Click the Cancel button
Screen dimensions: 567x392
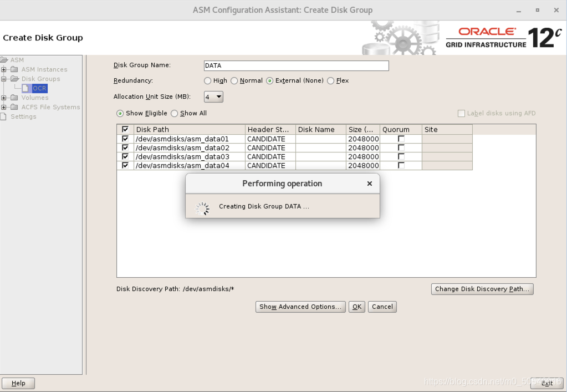382,307
